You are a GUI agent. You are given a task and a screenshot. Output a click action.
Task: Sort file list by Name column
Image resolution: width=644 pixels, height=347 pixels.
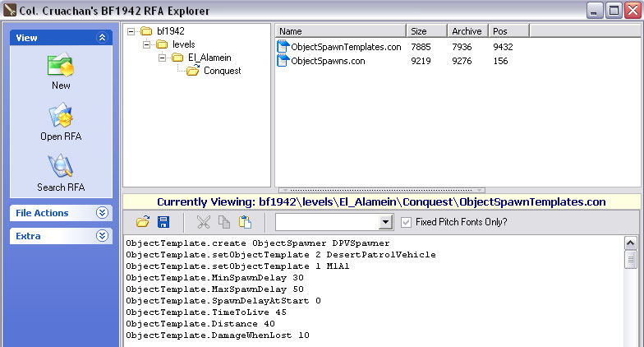pyautogui.click(x=340, y=31)
